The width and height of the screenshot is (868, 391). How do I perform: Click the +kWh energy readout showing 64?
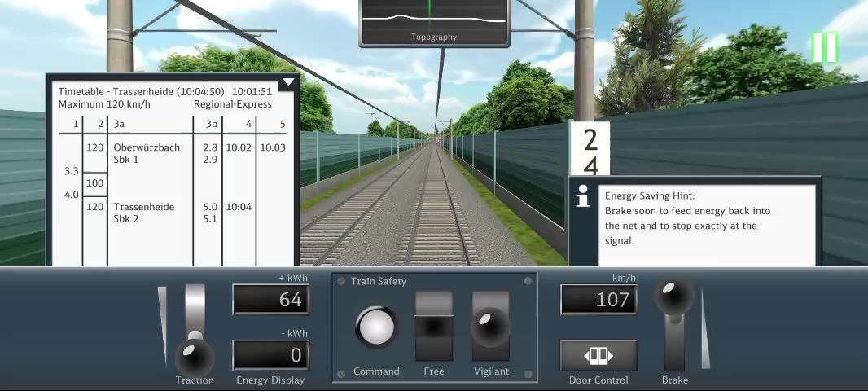click(x=270, y=300)
